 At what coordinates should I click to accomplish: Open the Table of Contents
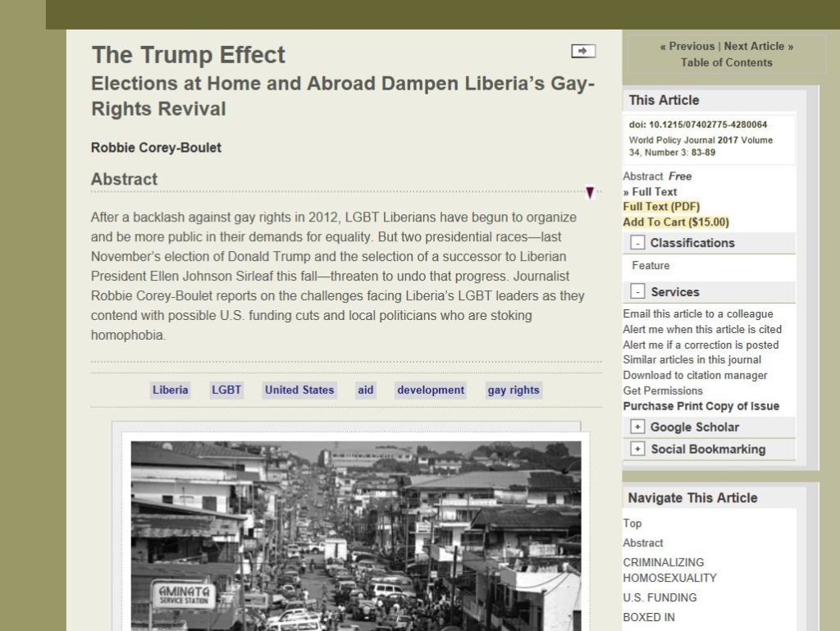pos(727,62)
